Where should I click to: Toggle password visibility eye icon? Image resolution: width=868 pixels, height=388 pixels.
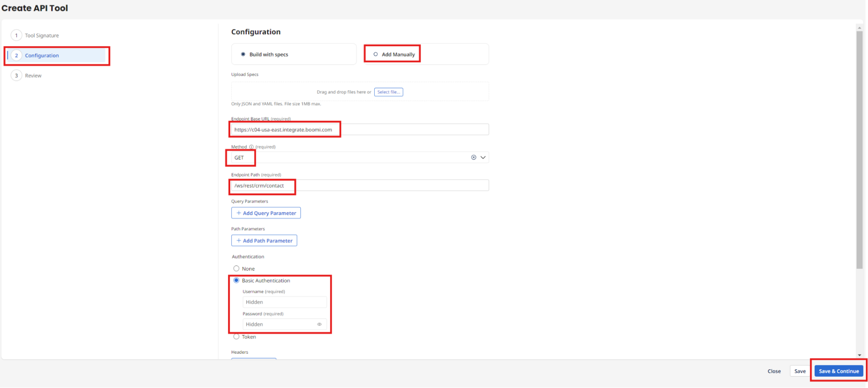(x=319, y=325)
